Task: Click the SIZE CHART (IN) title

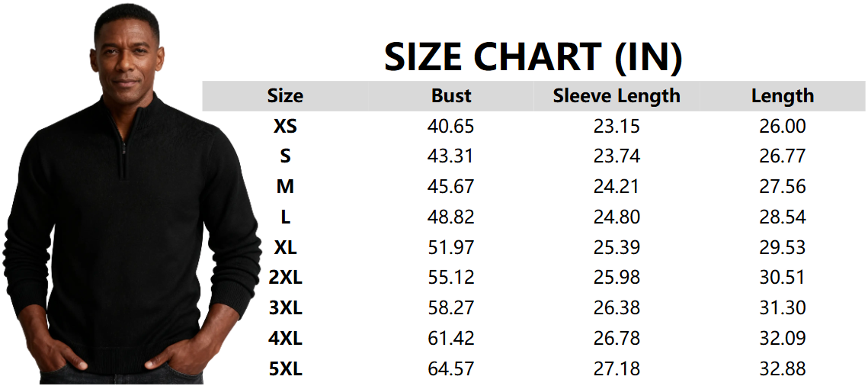Action: point(533,57)
